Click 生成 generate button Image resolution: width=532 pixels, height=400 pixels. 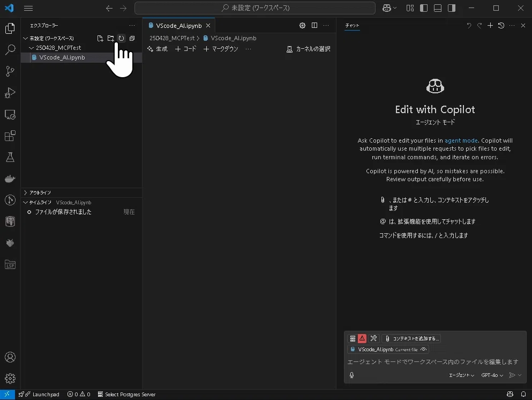tap(158, 49)
